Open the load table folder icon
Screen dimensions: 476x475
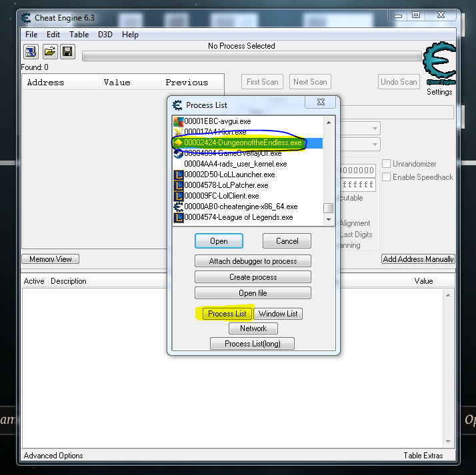pyautogui.click(x=49, y=51)
